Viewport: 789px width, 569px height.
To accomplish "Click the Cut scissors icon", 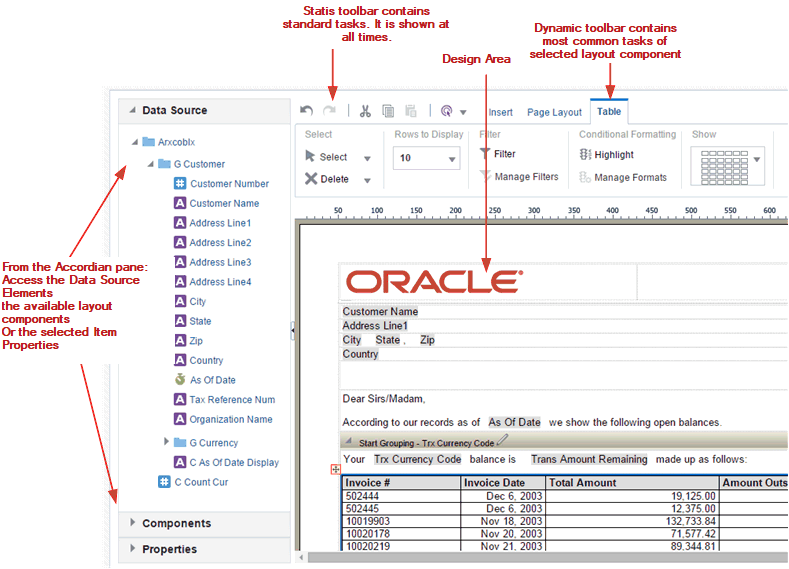I will click(x=365, y=112).
